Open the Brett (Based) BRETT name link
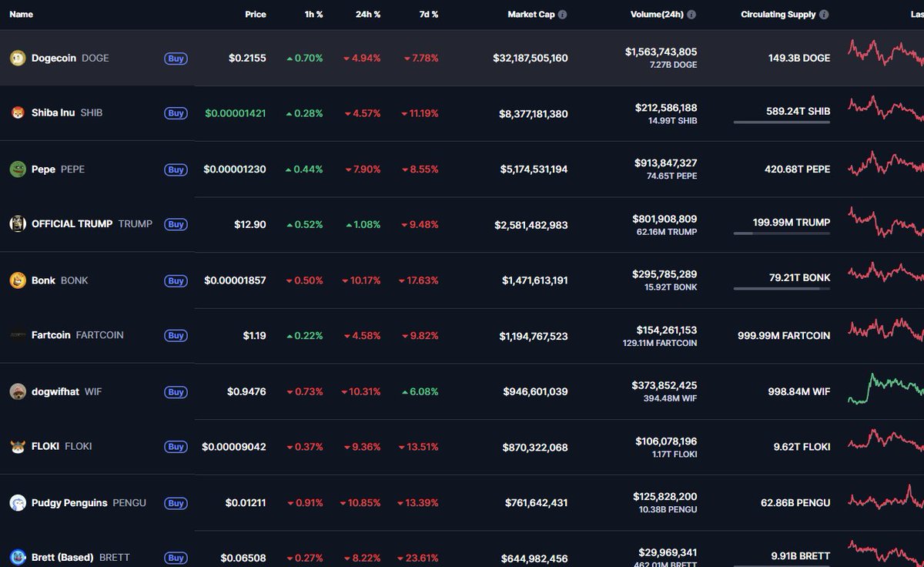Image resolution: width=924 pixels, height=567 pixels. click(81, 557)
